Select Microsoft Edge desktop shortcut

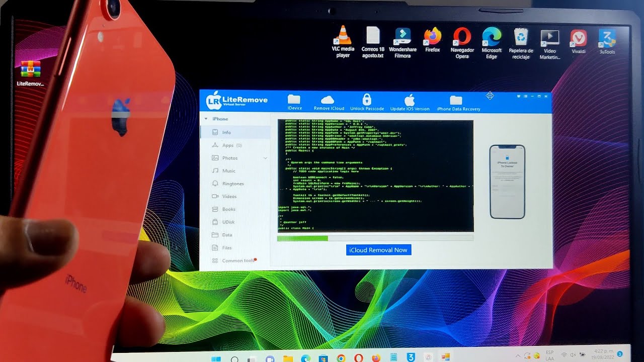492,43
